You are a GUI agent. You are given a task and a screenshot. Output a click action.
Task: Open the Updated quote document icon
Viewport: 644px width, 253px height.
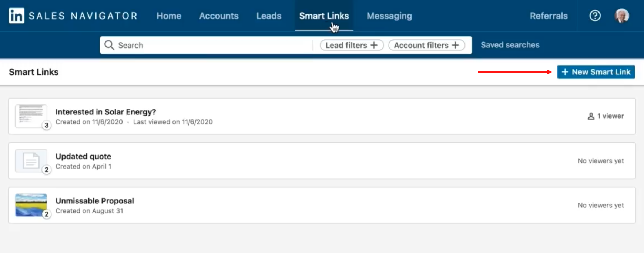[x=31, y=161]
